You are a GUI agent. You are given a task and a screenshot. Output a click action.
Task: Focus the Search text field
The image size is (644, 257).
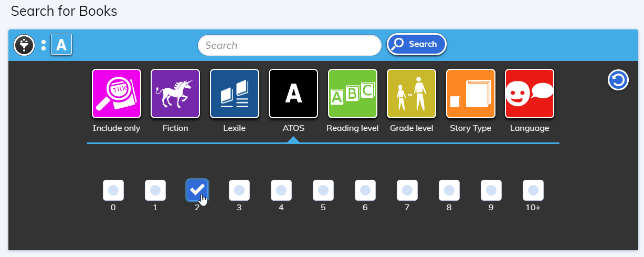290,45
